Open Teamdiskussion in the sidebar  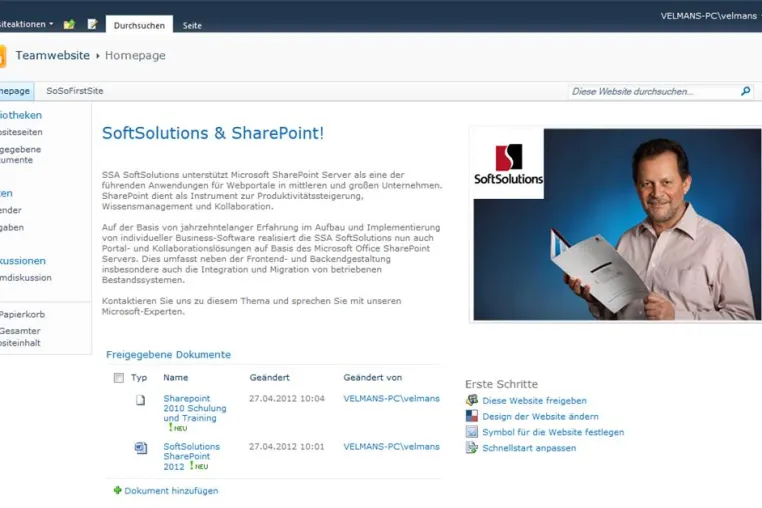coord(25,278)
